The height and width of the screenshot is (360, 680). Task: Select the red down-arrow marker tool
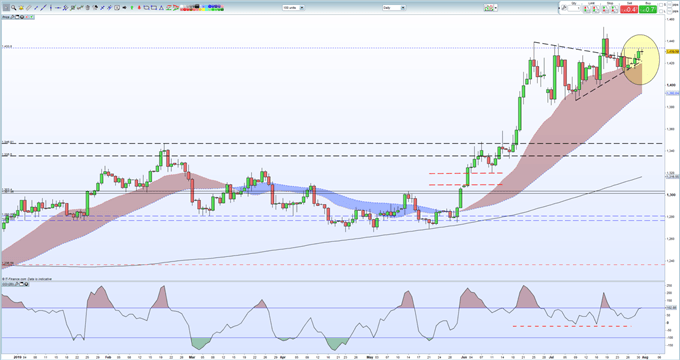click(139, 7)
